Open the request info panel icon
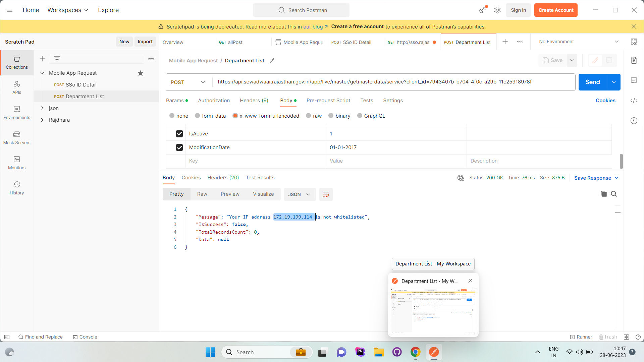 pyautogui.click(x=634, y=121)
